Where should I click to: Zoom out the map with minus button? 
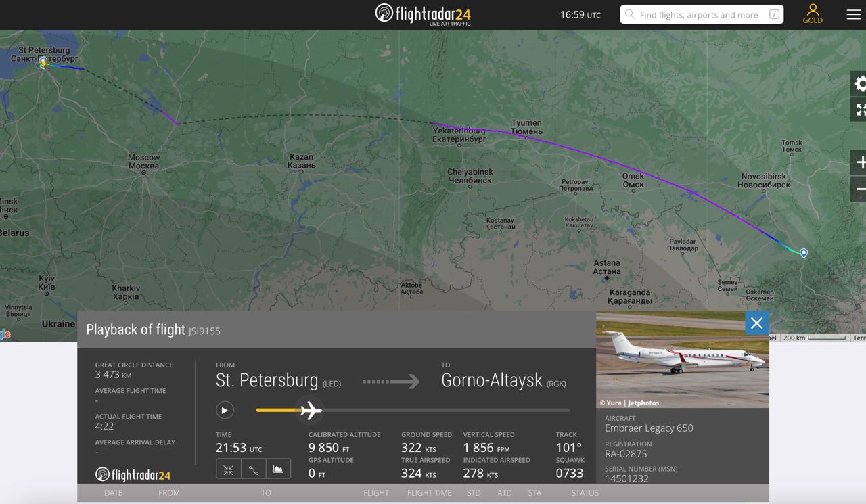point(860,189)
